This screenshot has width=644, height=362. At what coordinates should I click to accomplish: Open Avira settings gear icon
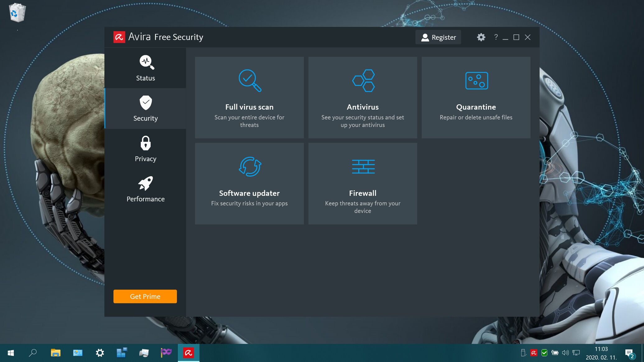(x=481, y=37)
